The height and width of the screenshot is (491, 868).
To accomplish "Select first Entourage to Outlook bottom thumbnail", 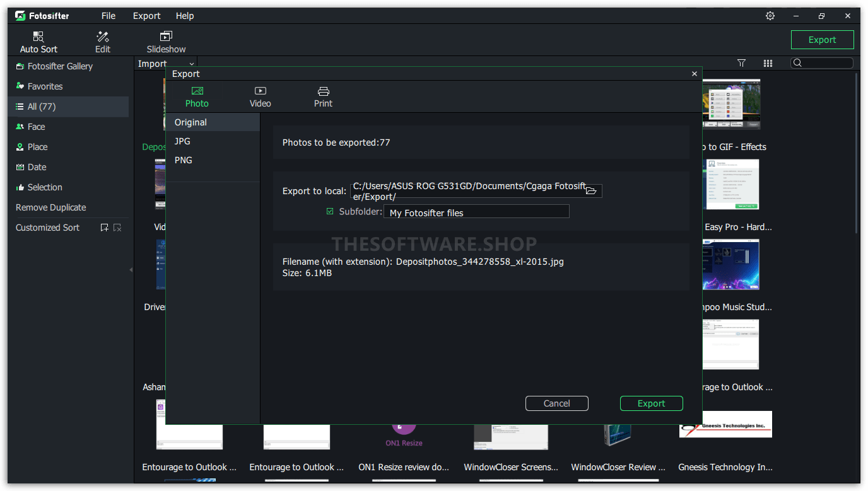I will coord(189,424).
